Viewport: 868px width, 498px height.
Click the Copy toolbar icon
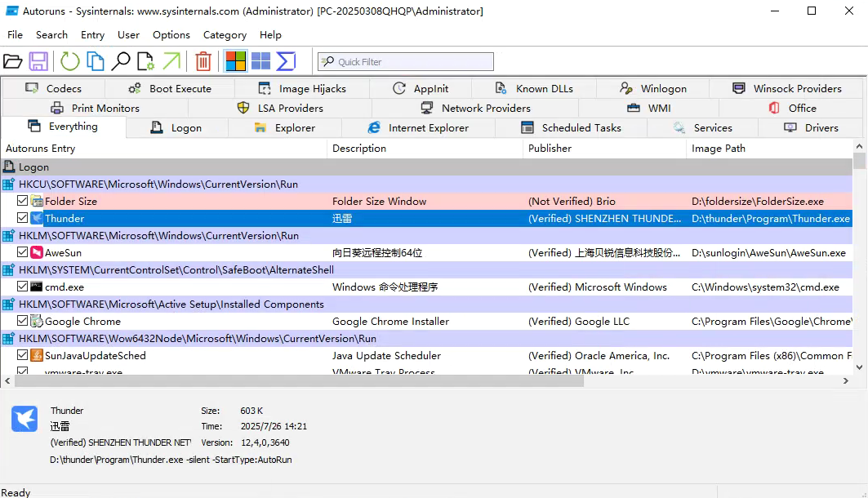pyautogui.click(x=96, y=61)
